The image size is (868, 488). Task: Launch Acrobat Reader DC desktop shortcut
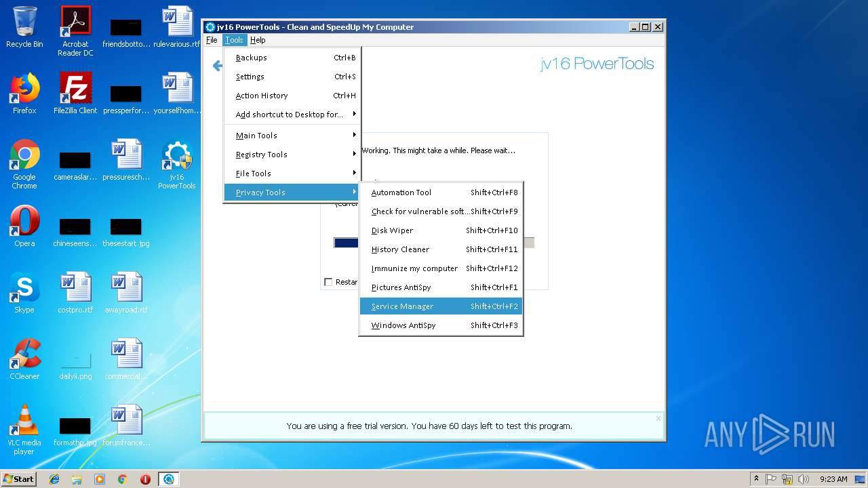[75, 31]
